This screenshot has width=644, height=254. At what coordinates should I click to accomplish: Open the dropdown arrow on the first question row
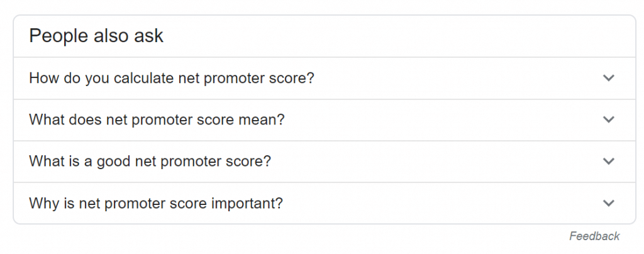pyautogui.click(x=608, y=78)
